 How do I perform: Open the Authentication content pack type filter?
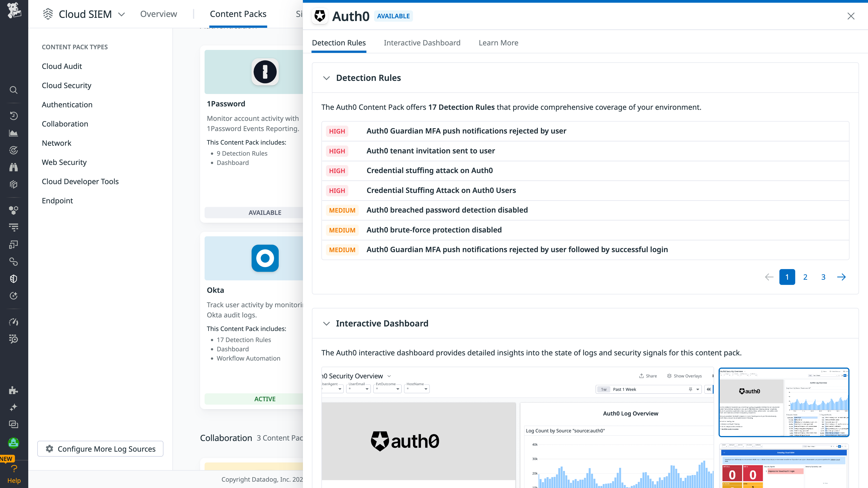(67, 104)
